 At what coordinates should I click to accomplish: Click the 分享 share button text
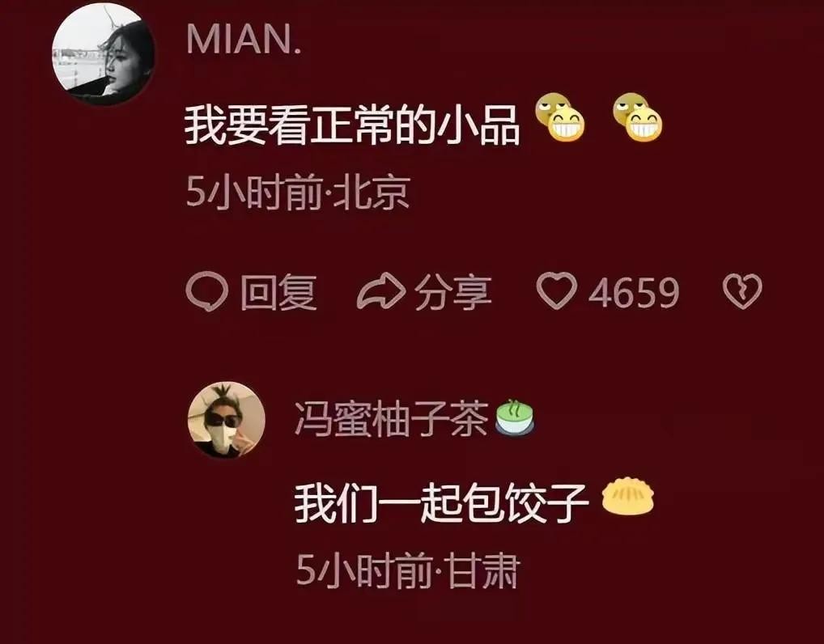[453, 292]
